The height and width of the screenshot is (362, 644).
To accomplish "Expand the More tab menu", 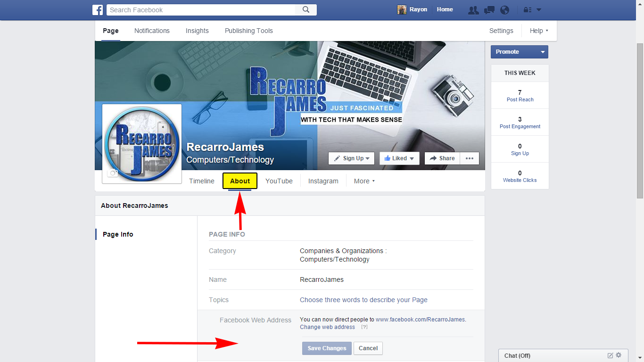I will [x=364, y=181].
